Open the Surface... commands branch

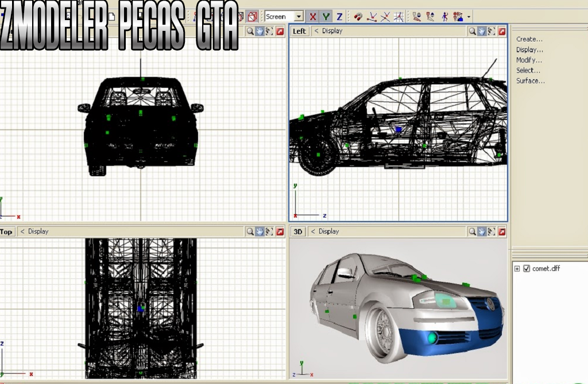coord(530,80)
